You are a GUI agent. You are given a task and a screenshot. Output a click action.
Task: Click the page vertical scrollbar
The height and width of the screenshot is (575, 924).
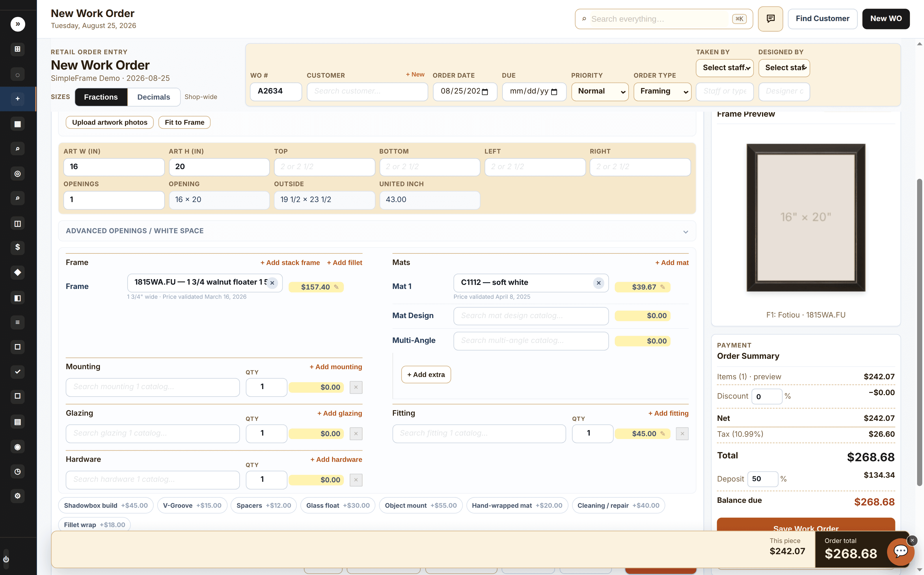(x=919, y=332)
